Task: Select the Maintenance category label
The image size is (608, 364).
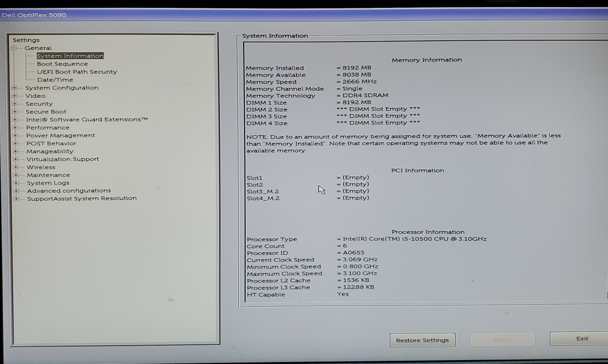Action: tap(48, 175)
